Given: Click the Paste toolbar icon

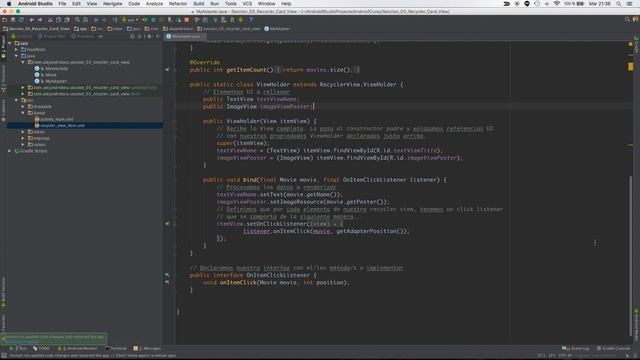Looking at the screenshot, I should coord(67,20).
